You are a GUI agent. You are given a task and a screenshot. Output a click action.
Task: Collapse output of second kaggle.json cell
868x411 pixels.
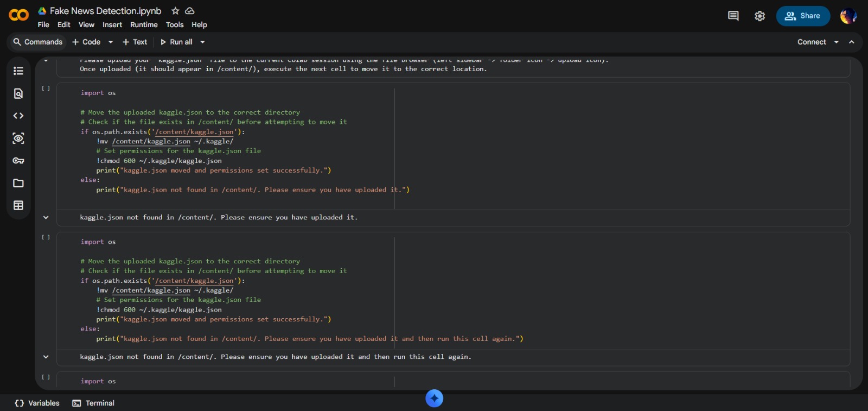46,357
